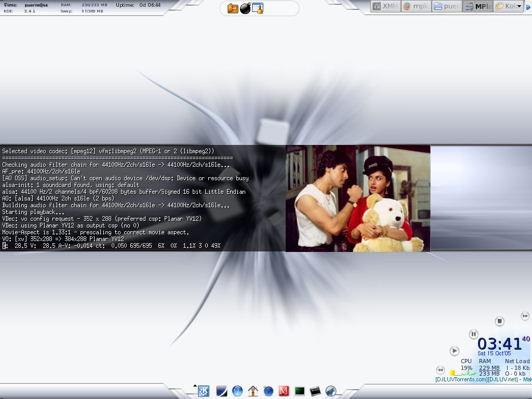Image resolution: width=532 pixels, height=399 pixels.
Task: Click the 'RAM: 230/233 MB' readout at top
Action: [84, 5]
